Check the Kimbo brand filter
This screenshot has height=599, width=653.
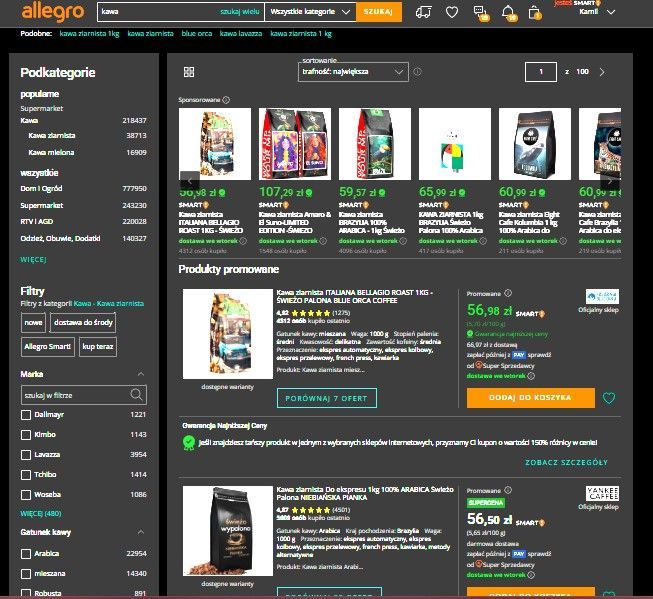26,435
